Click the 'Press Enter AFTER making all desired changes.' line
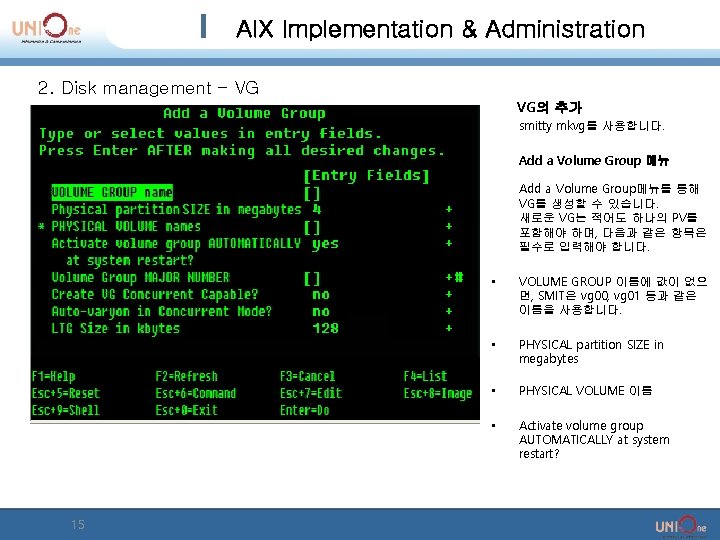The height and width of the screenshot is (540, 720). tap(242, 151)
